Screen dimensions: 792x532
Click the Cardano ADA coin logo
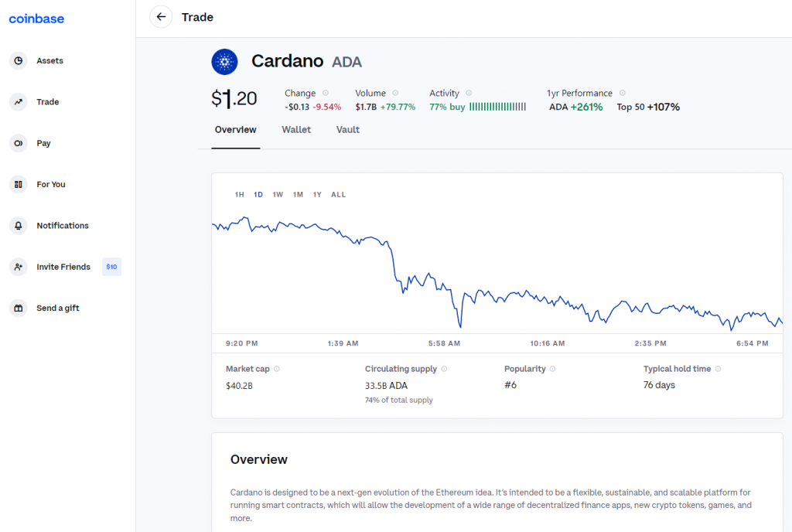[x=224, y=62]
